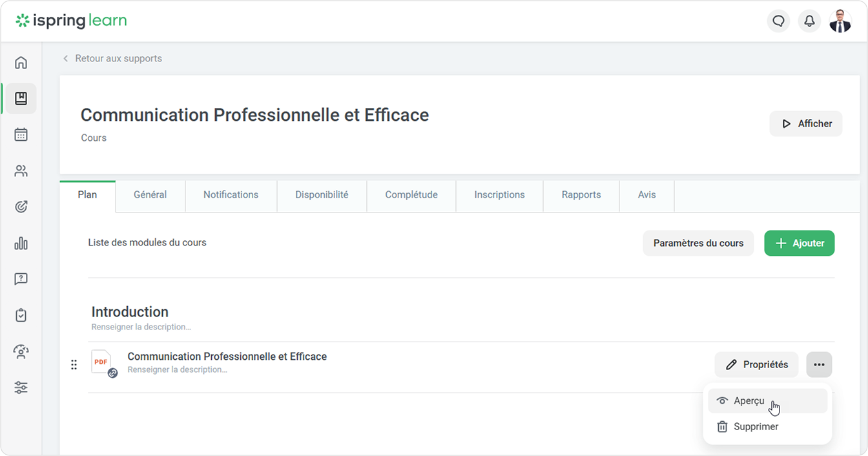This screenshot has width=868, height=456.
Task: Switch to the Disponibilité tab
Action: click(322, 195)
